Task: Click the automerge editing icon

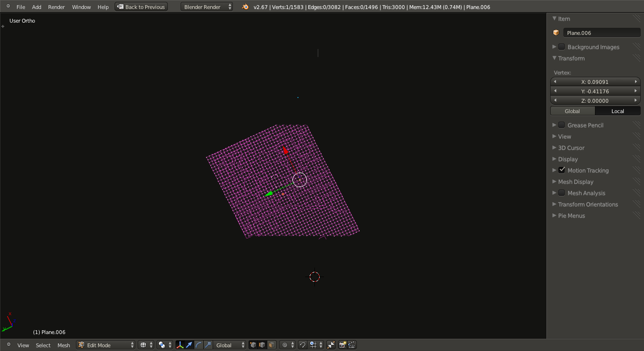Action: (x=331, y=345)
